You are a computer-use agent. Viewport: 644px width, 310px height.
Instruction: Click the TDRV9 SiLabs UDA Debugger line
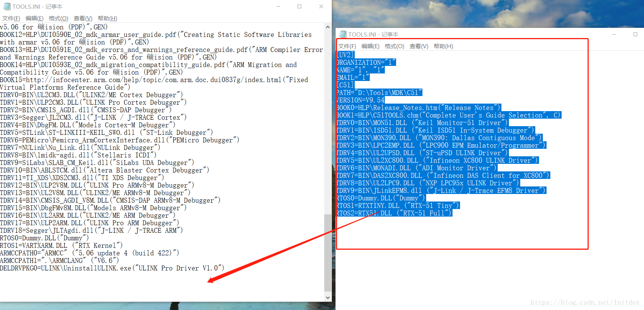click(97, 163)
